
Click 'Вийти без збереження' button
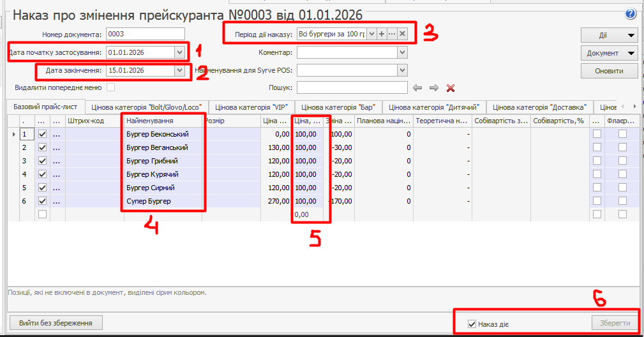56,323
